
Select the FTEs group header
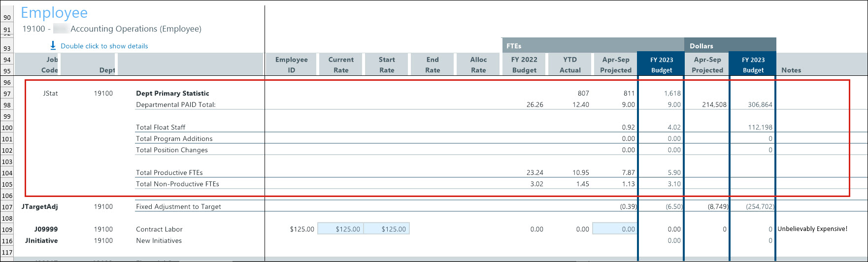514,46
